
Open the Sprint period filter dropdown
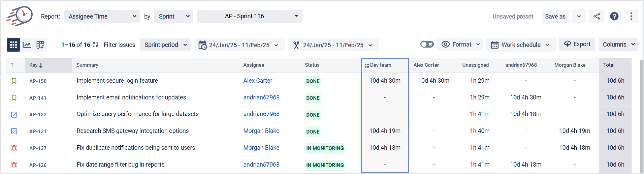pos(165,45)
